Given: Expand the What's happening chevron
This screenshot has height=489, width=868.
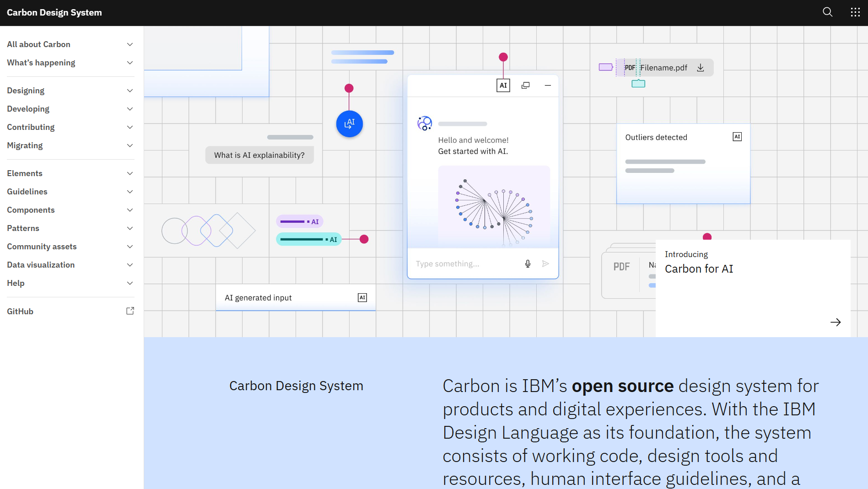Looking at the screenshot, I should [130, 63].
